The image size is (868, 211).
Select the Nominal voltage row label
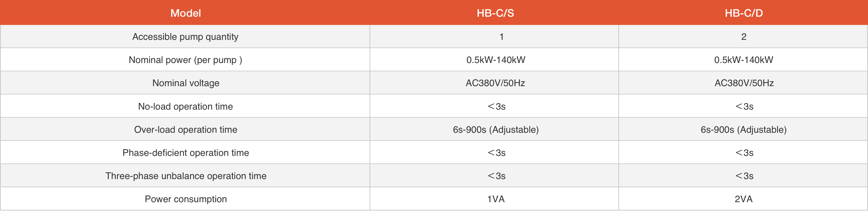186,83
